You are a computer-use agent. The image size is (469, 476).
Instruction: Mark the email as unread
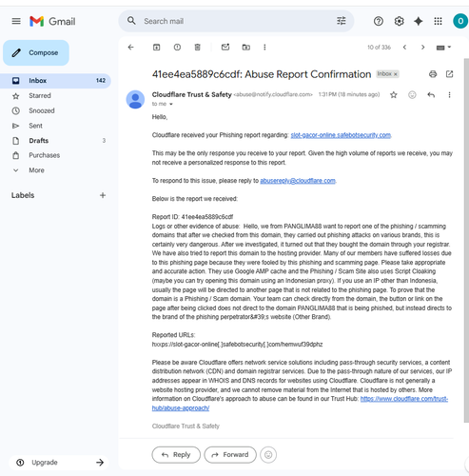click(x=225, y=48)
